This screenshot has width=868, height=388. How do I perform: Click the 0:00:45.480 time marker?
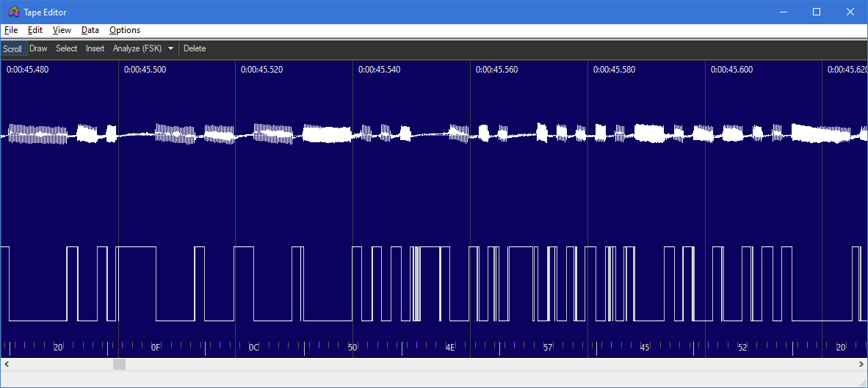pyautogui.click(x=28, y=70)
